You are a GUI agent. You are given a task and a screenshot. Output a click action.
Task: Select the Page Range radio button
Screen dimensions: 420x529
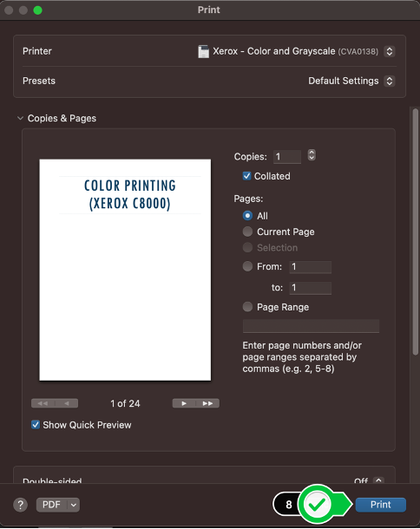tap(247, 307)
